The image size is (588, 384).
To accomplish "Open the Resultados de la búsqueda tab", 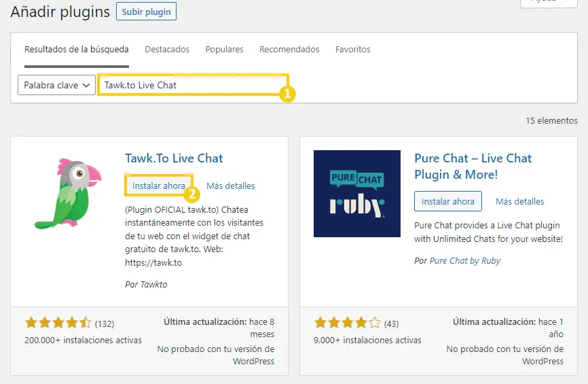I will click(x=77, y=49).
